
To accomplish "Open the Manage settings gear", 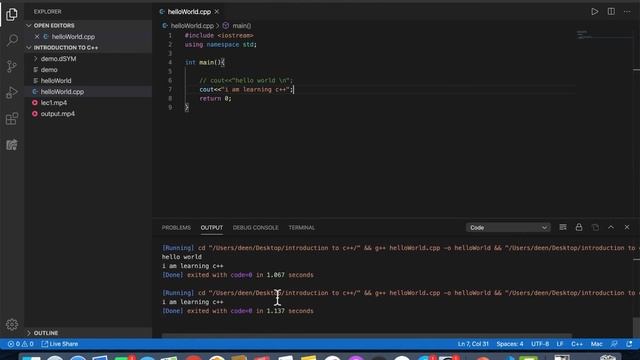I will [x=12, y=324].
